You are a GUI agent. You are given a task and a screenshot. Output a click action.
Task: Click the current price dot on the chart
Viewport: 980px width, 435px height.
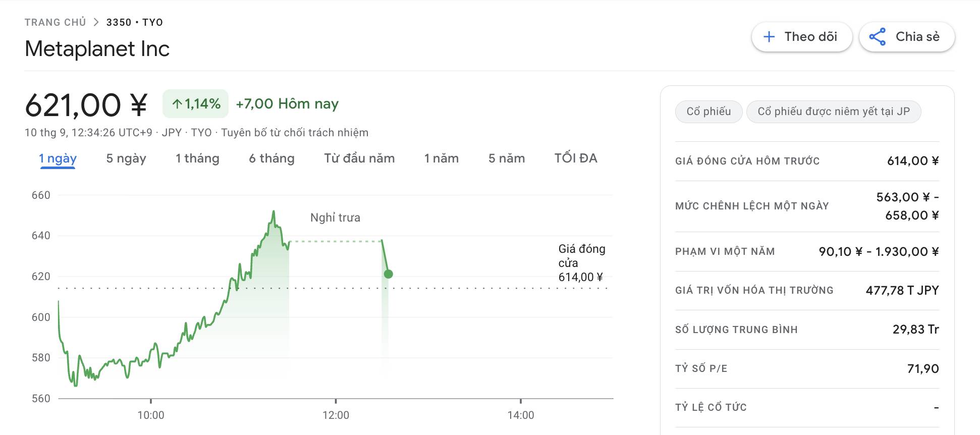pyautogui.click(x=388, y=274)
